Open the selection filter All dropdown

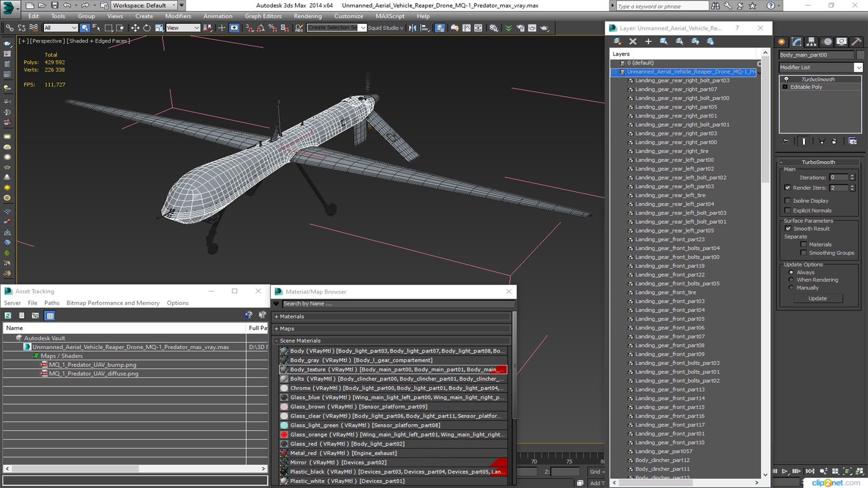[61, 28]
